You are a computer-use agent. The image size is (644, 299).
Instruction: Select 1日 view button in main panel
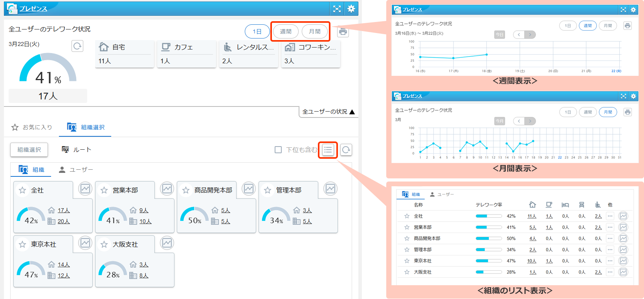point(257,31)
